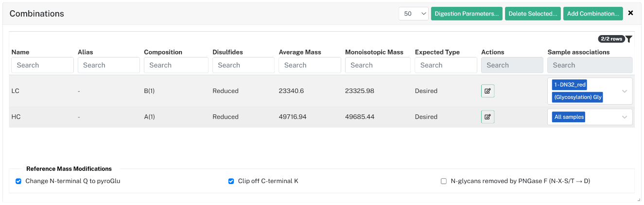Image resolution: width=644 pixels, height=205 pixels.
Task: Click monoisotopic mass 49685.44
Action: 360,117
